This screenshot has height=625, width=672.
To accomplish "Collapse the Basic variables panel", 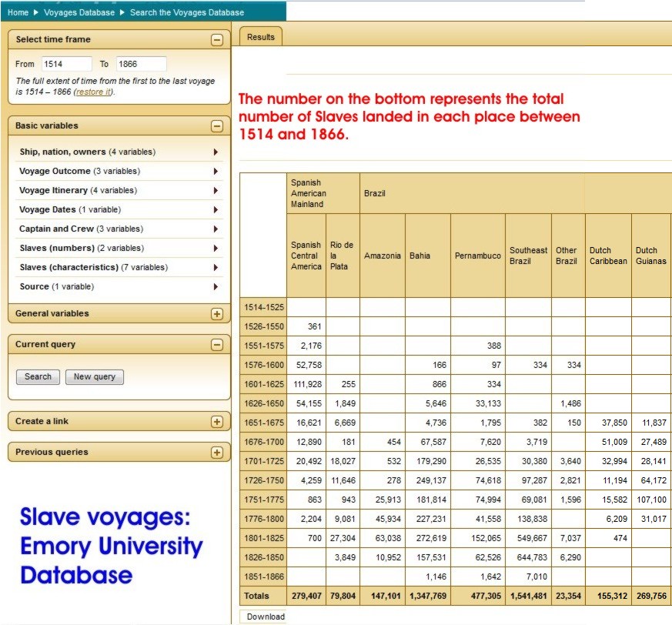I will [217, 126].
